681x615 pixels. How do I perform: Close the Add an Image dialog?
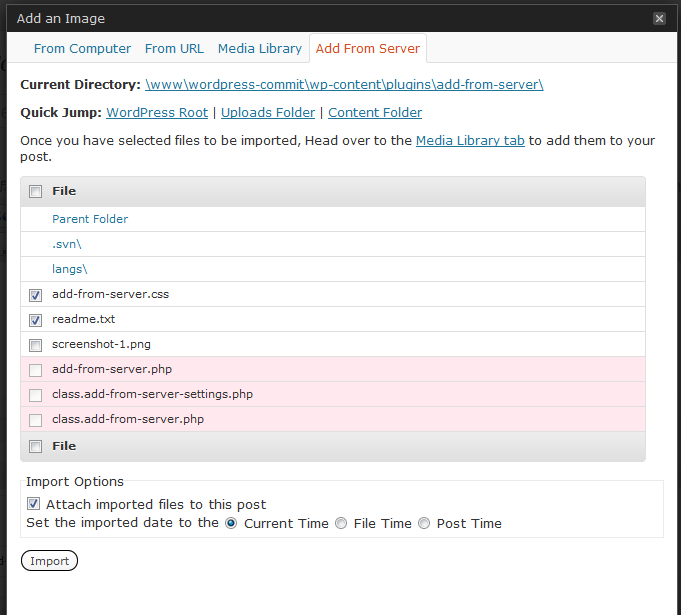pyautogui.click(x=659, y=18)
